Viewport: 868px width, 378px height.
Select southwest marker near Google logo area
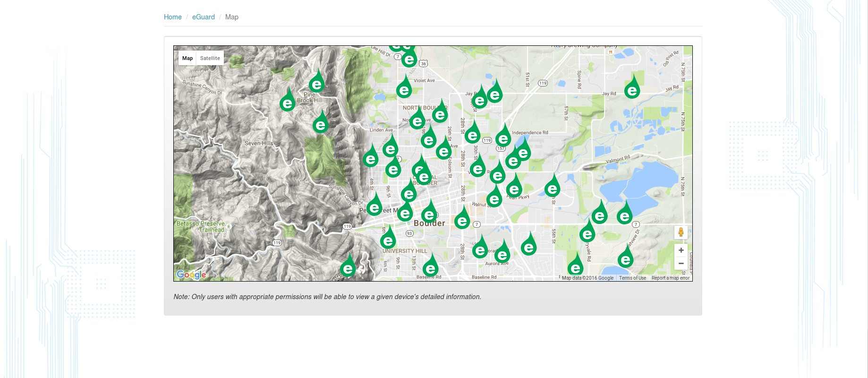pos(348,266)
